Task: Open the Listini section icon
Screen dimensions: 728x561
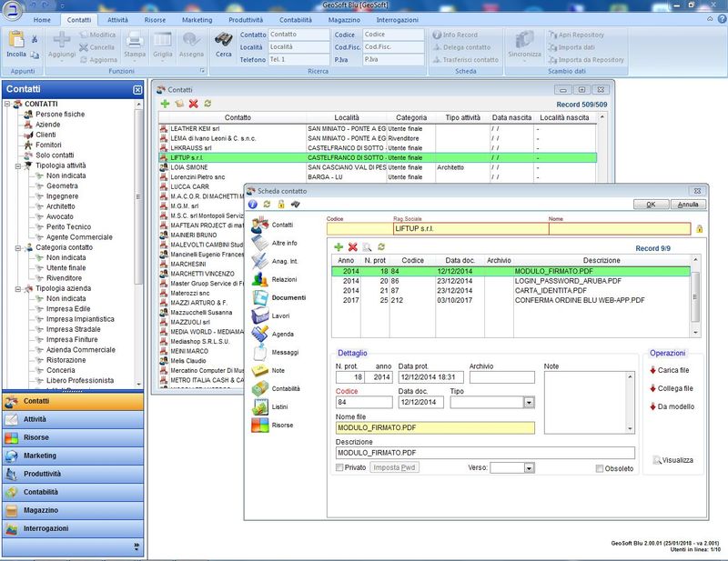Action: [262, 406]
